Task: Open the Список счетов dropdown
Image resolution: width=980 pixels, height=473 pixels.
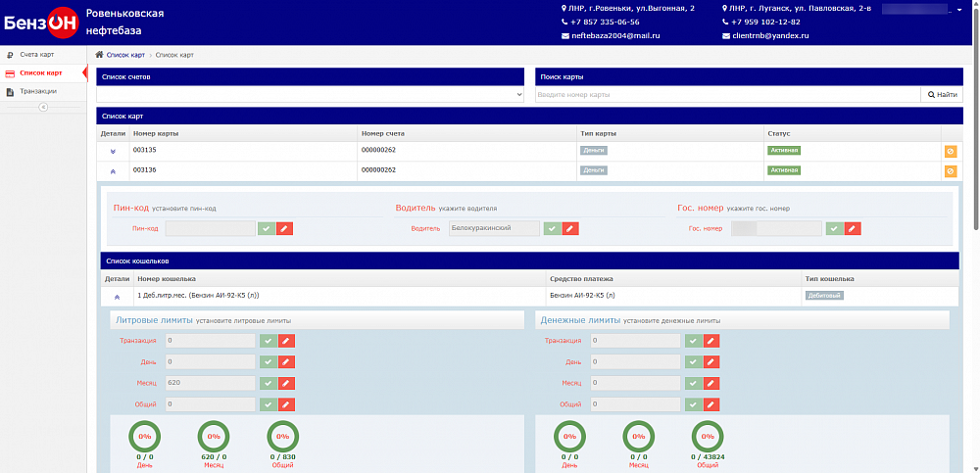Action: 310,94
